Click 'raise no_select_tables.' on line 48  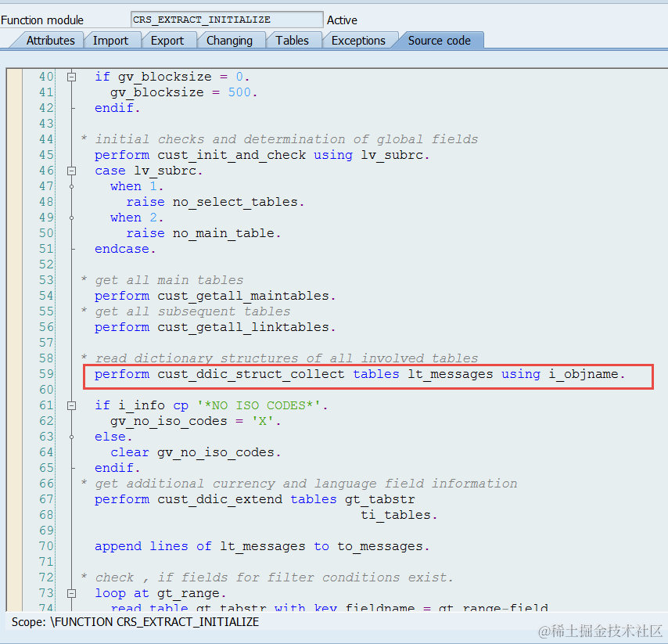[x=215, y=202]
